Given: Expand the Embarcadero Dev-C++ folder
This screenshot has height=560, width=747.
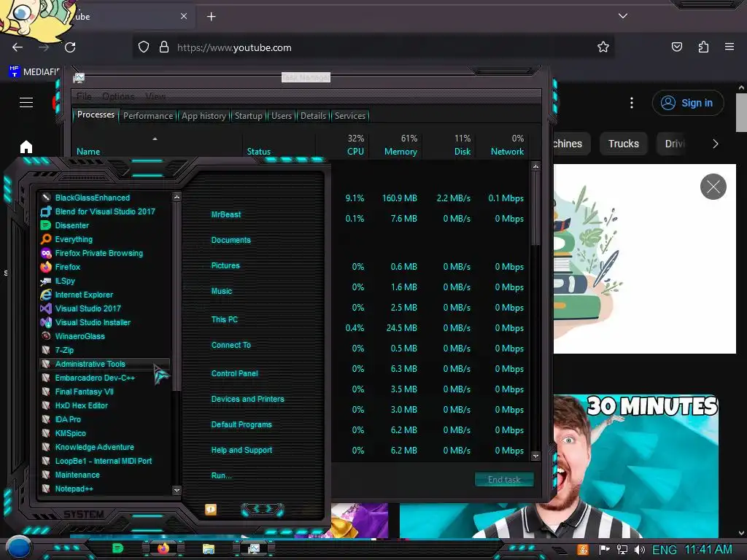Looking at the screenshot, I should point(95,378).
